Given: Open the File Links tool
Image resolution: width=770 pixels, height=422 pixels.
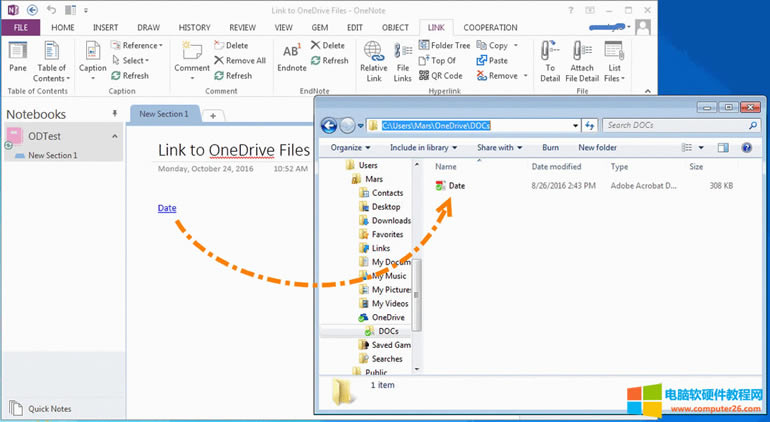Looking at the screenshot, I should click(402, 59).
